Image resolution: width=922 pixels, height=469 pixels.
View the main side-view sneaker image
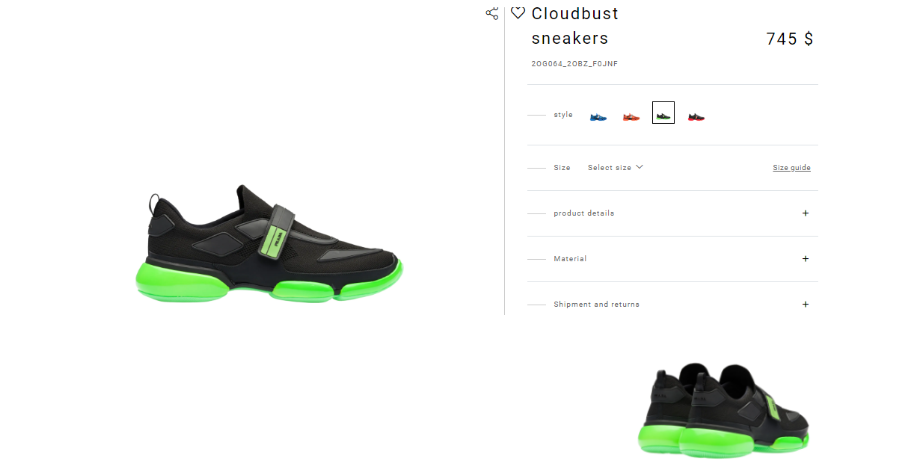pos(270,244)
